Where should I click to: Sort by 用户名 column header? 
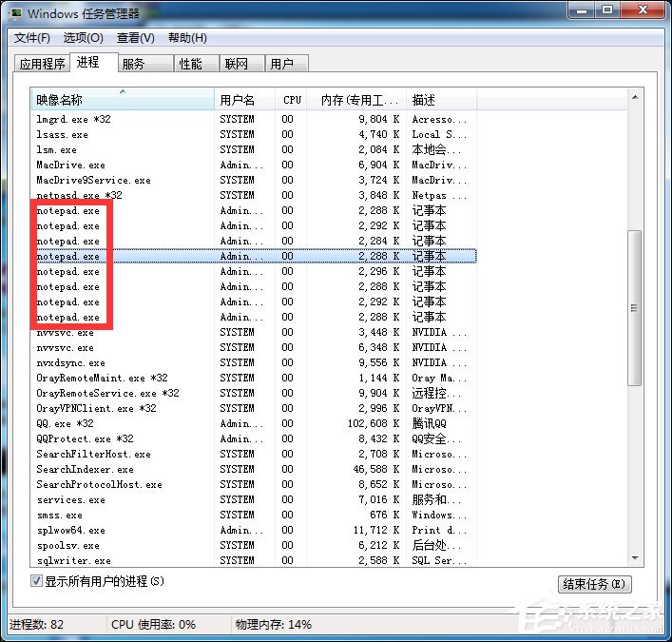[244, 100]
